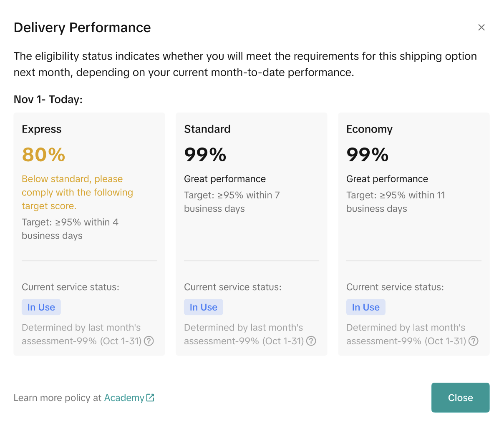Click the external link icon beside Academy
The image size is (504, 426).
(x=150, y=398)
